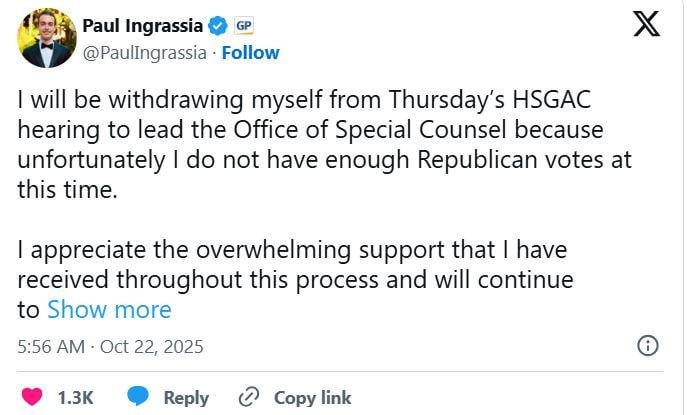Visit the @PaulIngrassia handle link

pyautogui.click(x=144, y=52)
